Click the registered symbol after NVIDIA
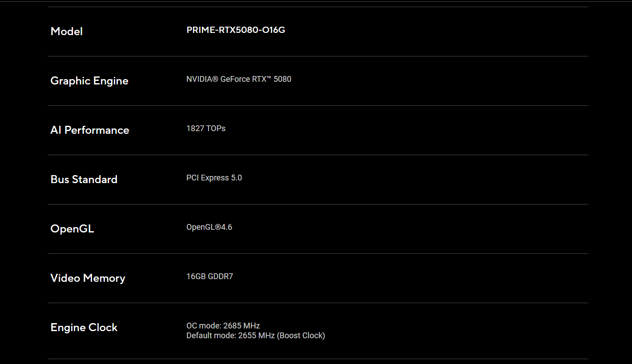This screenshot has height=364, width=632. (x=215, y=80)
